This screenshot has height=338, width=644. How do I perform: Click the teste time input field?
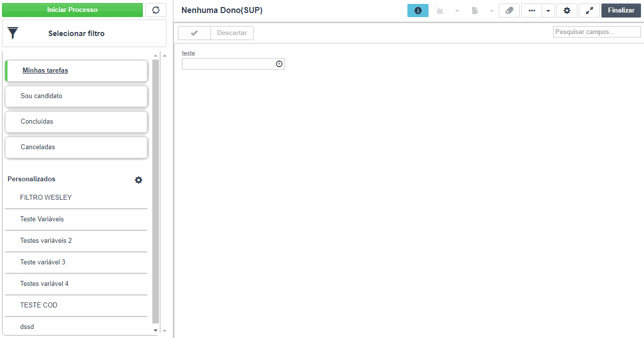click(233, 64)
